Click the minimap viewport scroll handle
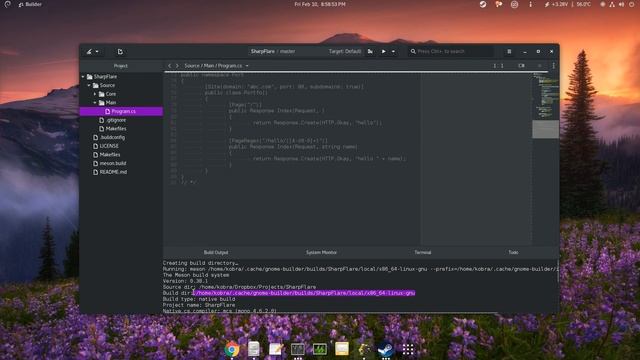The width and height of the screenshot is (640, 360). coord(546,129)
